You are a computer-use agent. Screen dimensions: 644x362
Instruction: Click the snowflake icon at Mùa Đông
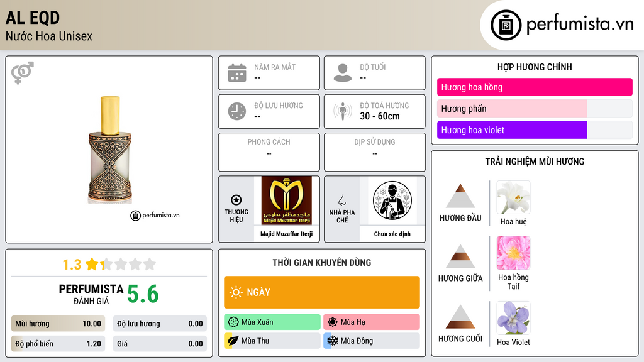tap(333, 341)
